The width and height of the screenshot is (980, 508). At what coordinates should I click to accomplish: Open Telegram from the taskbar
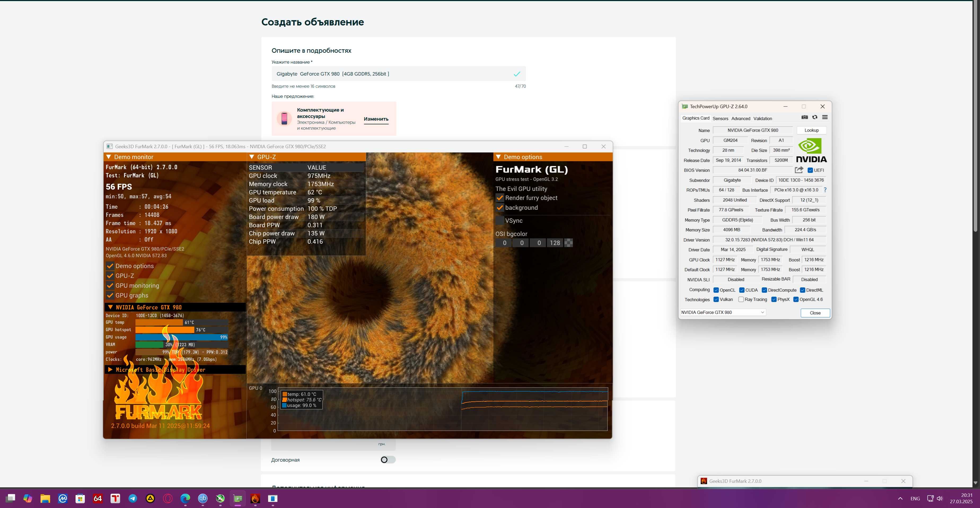coord(133,498)
